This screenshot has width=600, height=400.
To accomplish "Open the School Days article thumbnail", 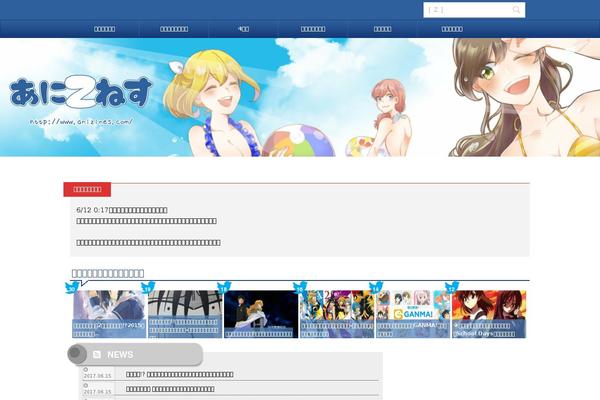I will pyautogui.click(x=489, y=314).
